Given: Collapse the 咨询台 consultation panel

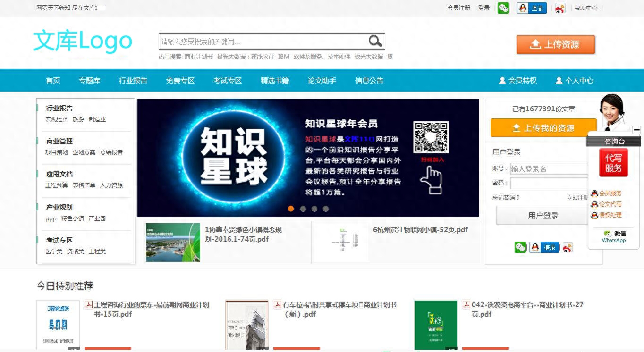Looking at the screenshot, I should click(x=637, y=129).
